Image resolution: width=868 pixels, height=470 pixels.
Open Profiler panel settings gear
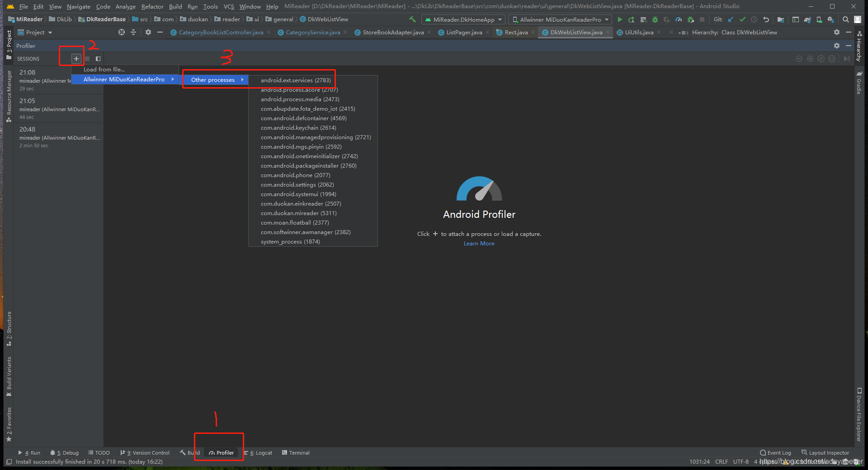[837, 46]
